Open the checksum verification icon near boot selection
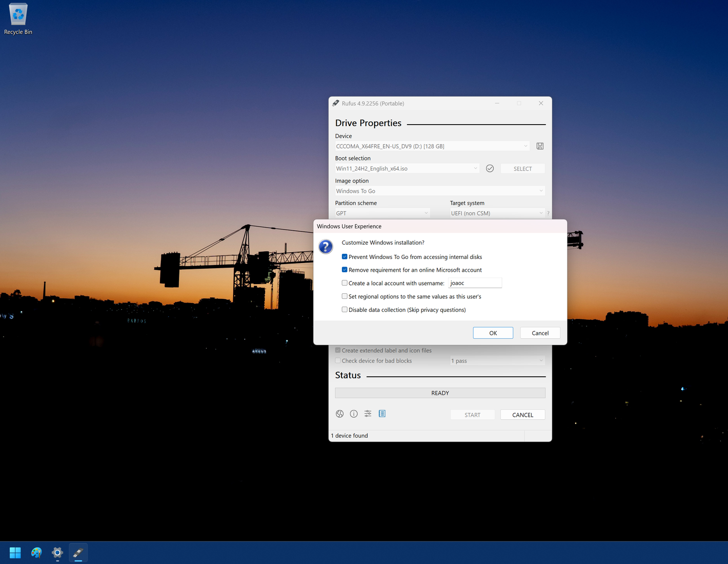Viewport: 728px width, 564px height. point(490,168)
